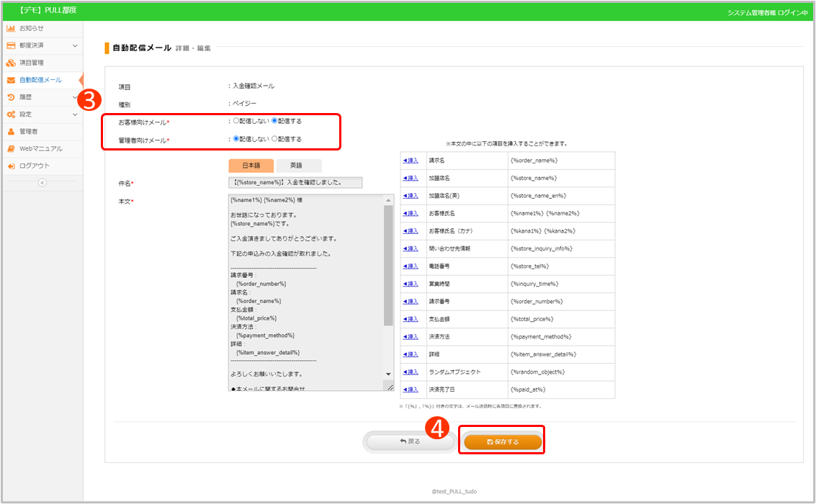Expand the 都度決済 sidebar submenu chevron
Viewport: 816px width, 504px height.
(x=75, y=45)
